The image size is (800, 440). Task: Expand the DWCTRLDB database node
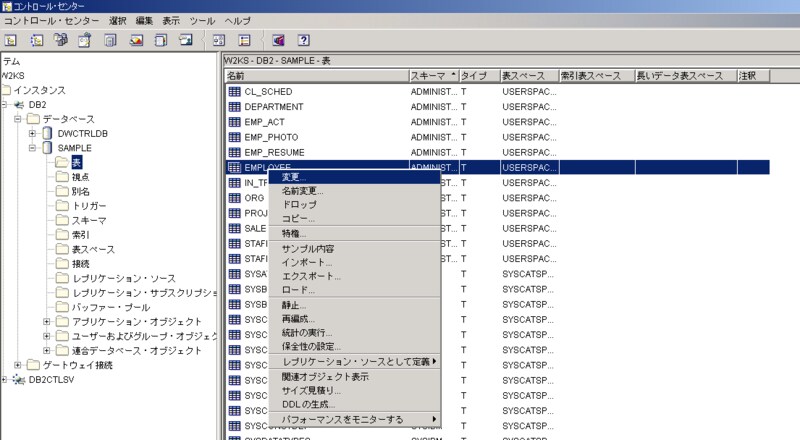click(32, 133)
